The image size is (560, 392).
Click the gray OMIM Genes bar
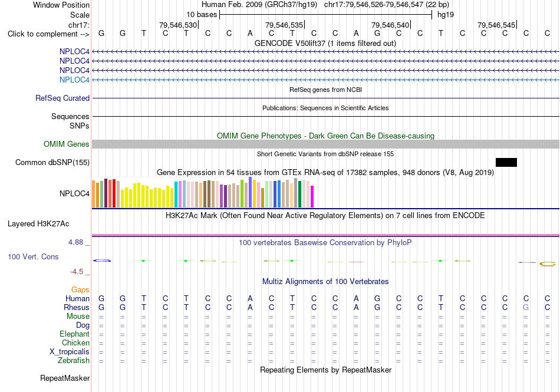tap(325, 144)
